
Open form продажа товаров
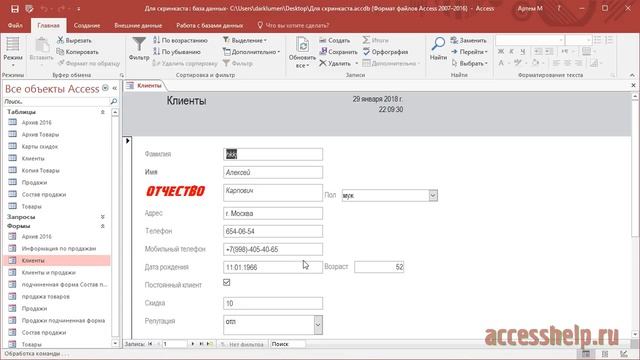[45, 297]
